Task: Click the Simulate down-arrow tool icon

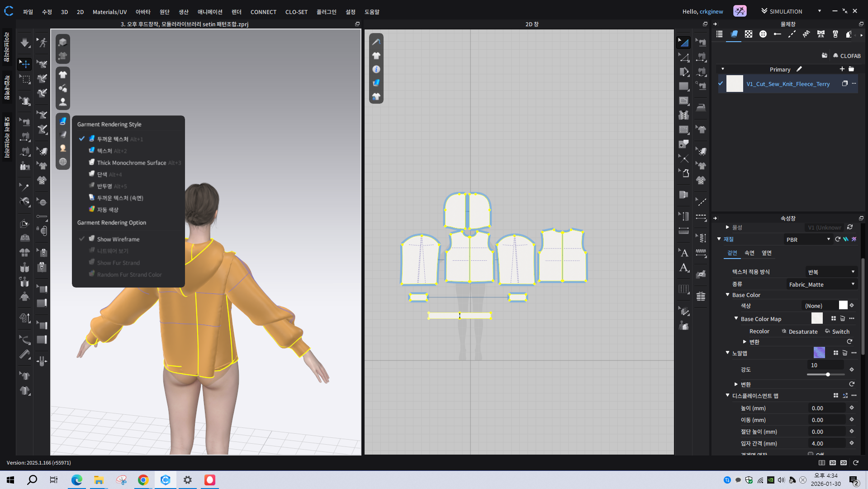Action: click(x=25, y=43)
